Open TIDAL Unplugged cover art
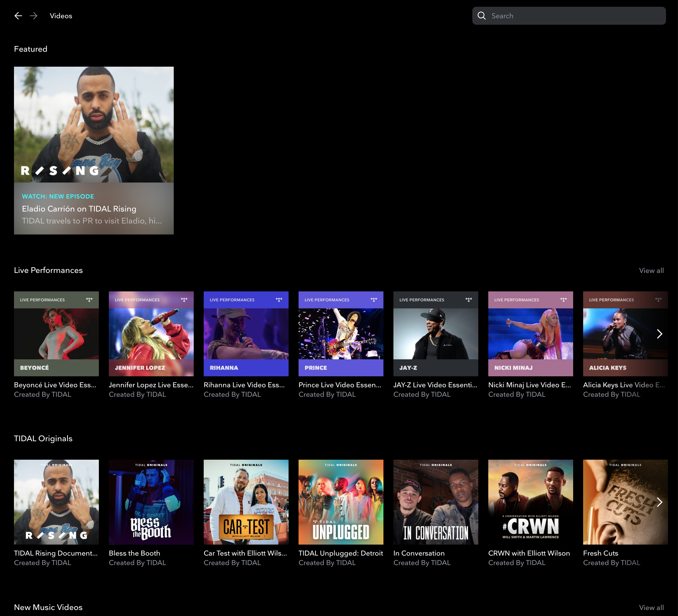 341,502
